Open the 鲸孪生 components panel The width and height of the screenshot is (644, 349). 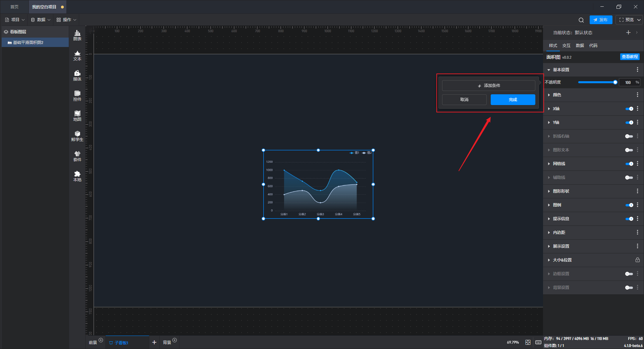click(77, 136)
